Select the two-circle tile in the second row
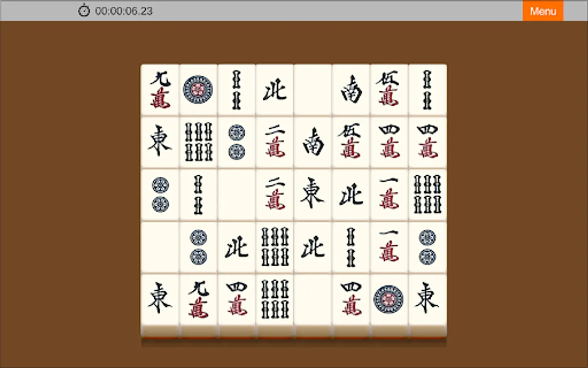The width and height of the screenshot is (588, 368). (236, 142)
